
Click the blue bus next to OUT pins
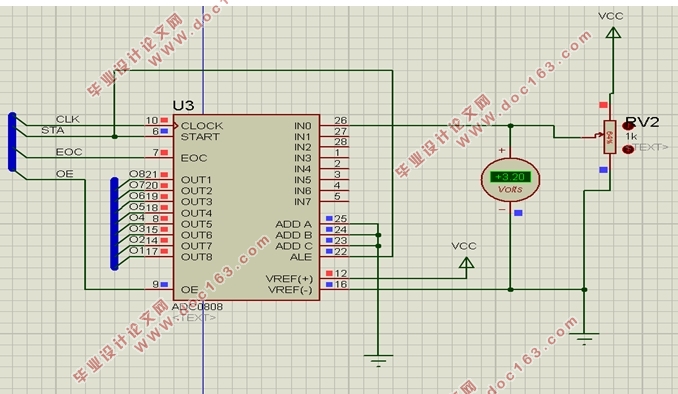pos(115,224)
